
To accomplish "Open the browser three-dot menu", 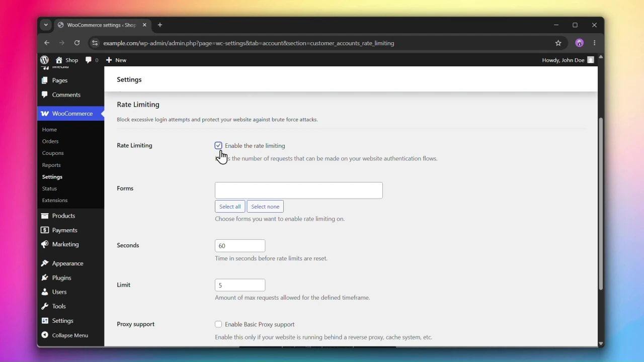I will point(595,43).
